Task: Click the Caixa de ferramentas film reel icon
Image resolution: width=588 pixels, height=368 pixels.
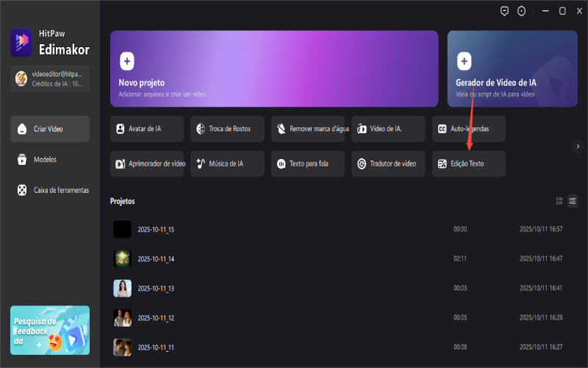Action: click(22, 190)
